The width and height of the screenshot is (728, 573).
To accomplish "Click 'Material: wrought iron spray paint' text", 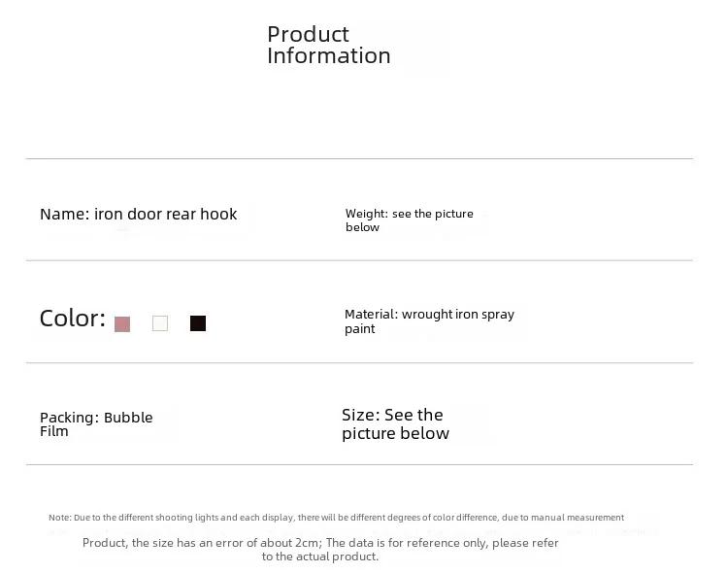I will pos(429,321).
